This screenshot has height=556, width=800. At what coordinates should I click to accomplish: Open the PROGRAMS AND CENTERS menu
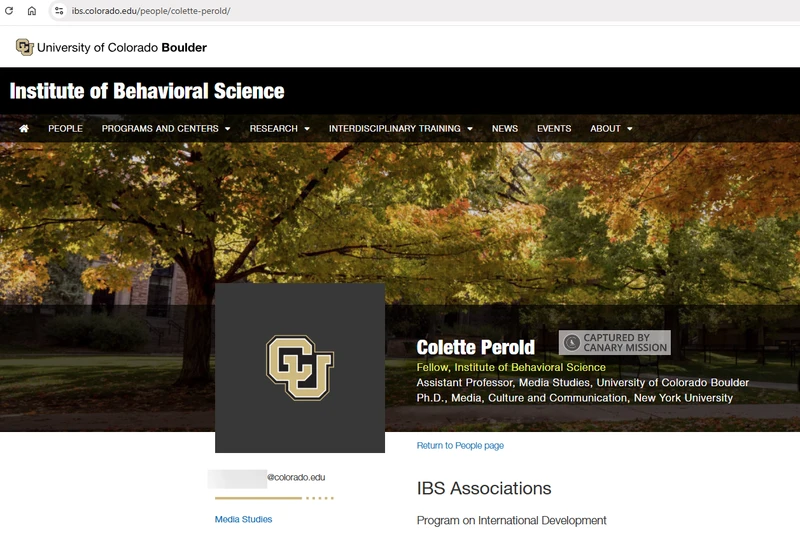(x=160, y=129)
